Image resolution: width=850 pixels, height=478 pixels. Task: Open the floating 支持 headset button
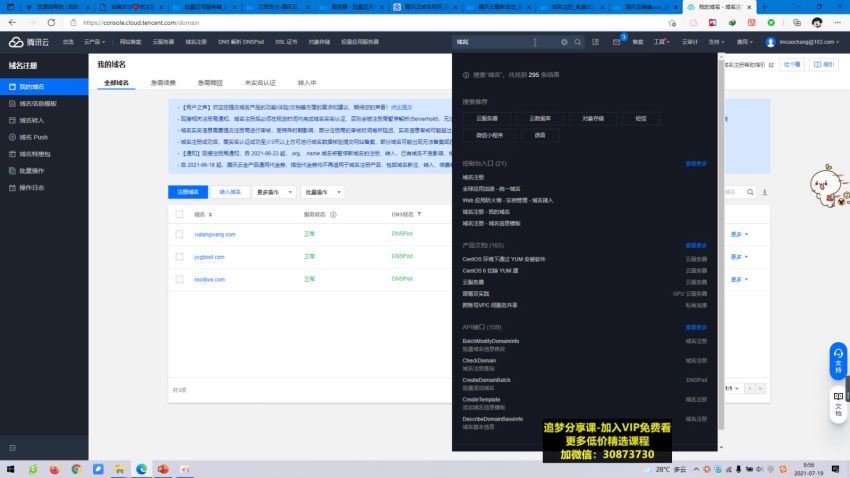tap(838, 360)
